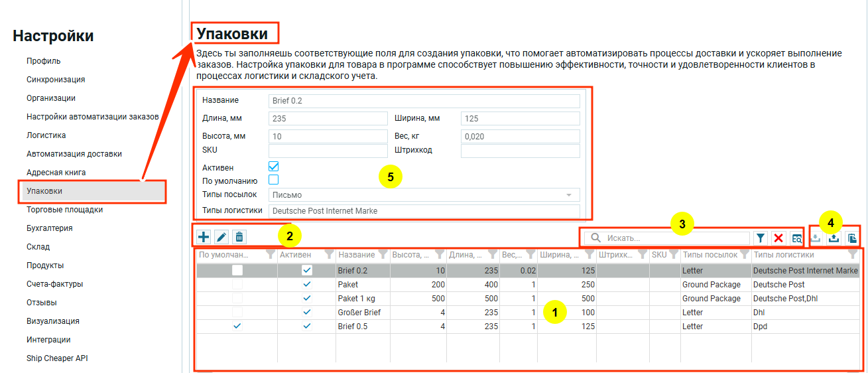This screenshot has width=868, height=373.
Task: Expand the Типы посылок dropdown
Action: (568, 195)
